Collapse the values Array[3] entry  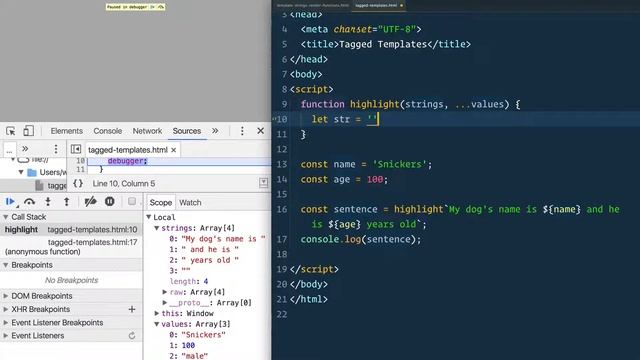point(157,324)
